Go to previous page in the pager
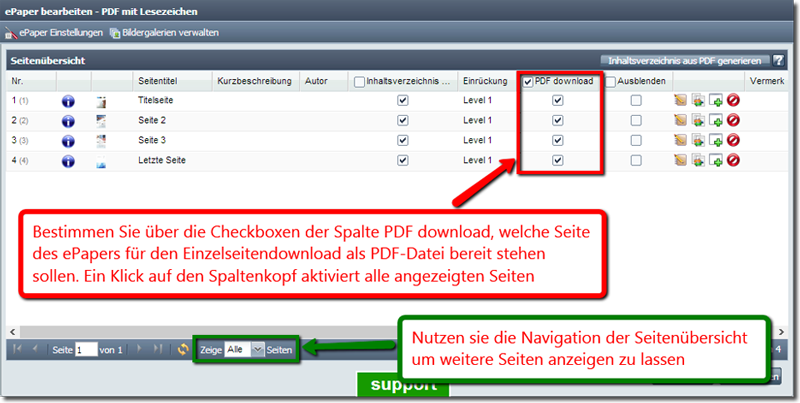 35,349
